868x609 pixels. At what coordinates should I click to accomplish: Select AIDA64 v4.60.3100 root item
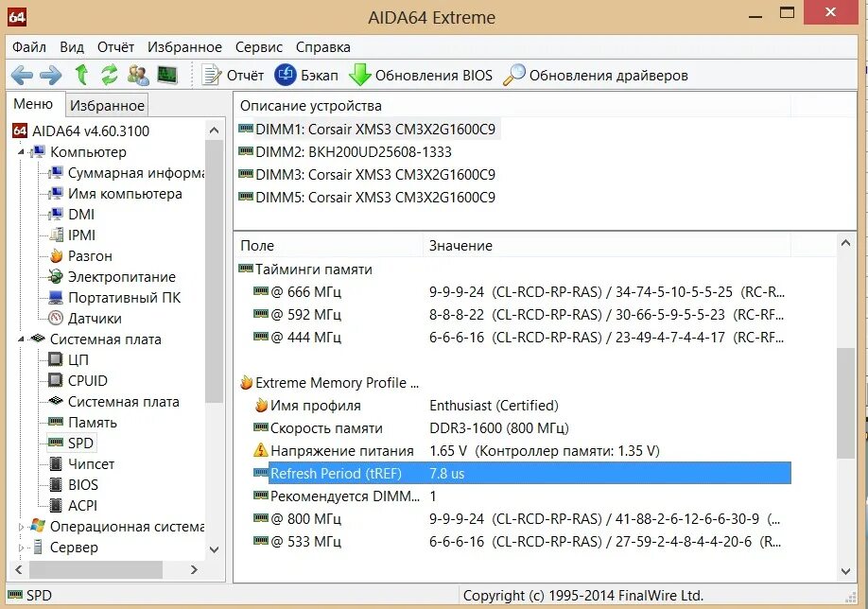(80, 131)
